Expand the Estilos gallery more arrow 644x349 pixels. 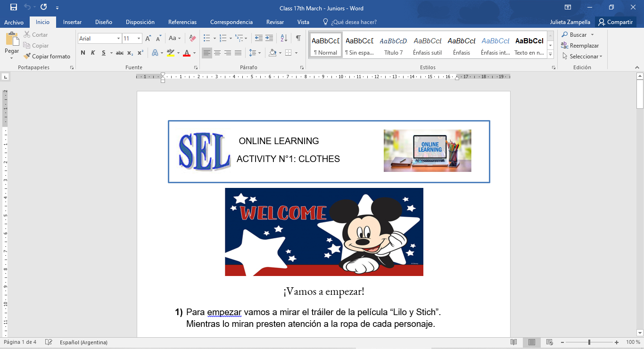click(551, 55)
